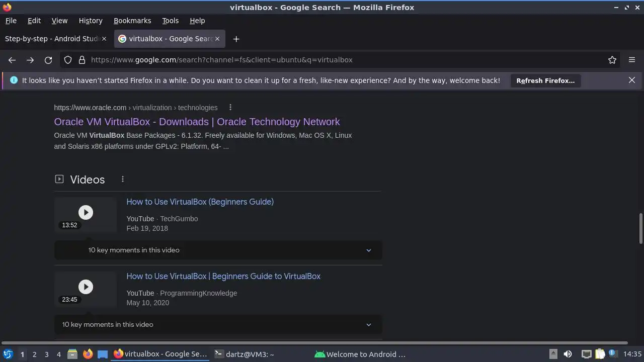This screenshot has height=362, width=644.
Task: Open three-dot options for the Oracle result
Action: point(230,108)
